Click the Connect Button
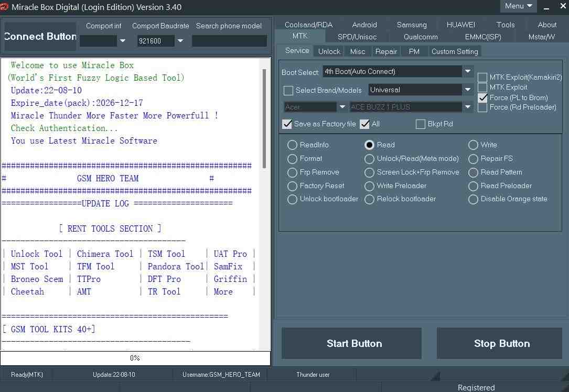This screenshot has width=569, height=392. point(40,36)
